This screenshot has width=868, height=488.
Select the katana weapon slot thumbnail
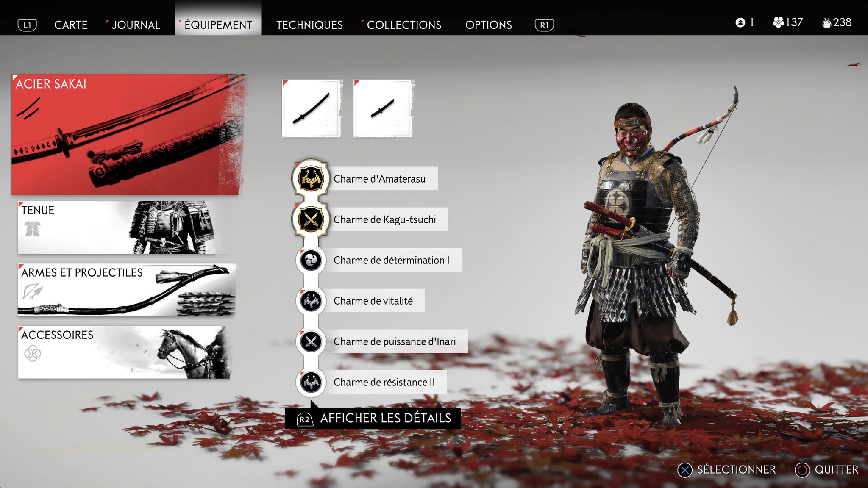coord(312,108)
